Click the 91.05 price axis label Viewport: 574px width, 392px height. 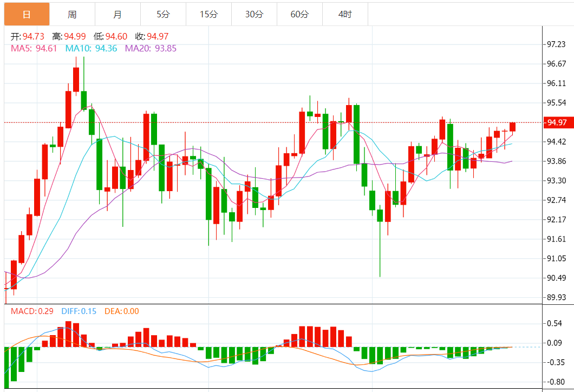click(x=556, y=258)
